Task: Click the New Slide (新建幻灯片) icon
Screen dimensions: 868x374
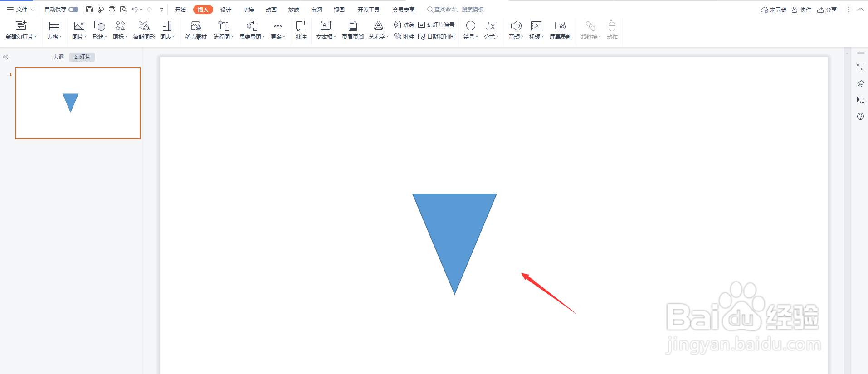Action: pyautogui.click(x=21, y=26)
